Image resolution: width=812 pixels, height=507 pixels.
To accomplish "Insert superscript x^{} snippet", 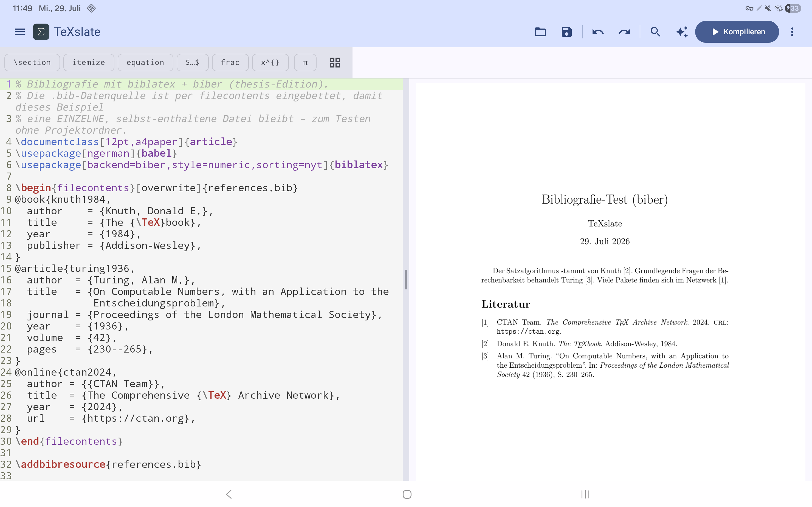I will click(x=270, y=62).
